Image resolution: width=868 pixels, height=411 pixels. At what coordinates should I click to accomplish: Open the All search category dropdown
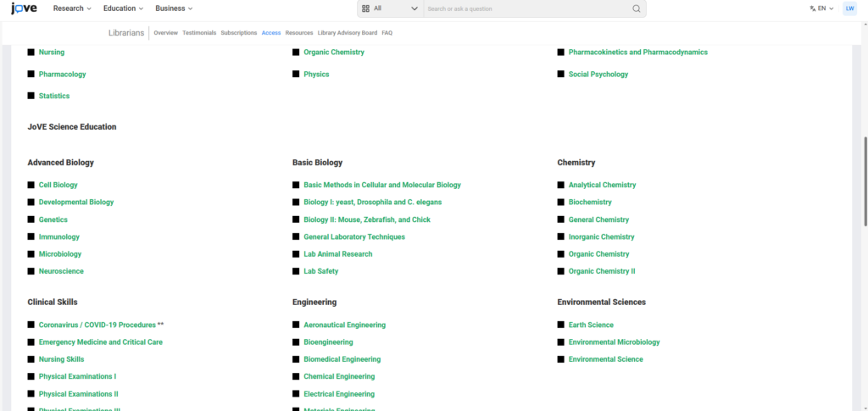coord(390,8)
